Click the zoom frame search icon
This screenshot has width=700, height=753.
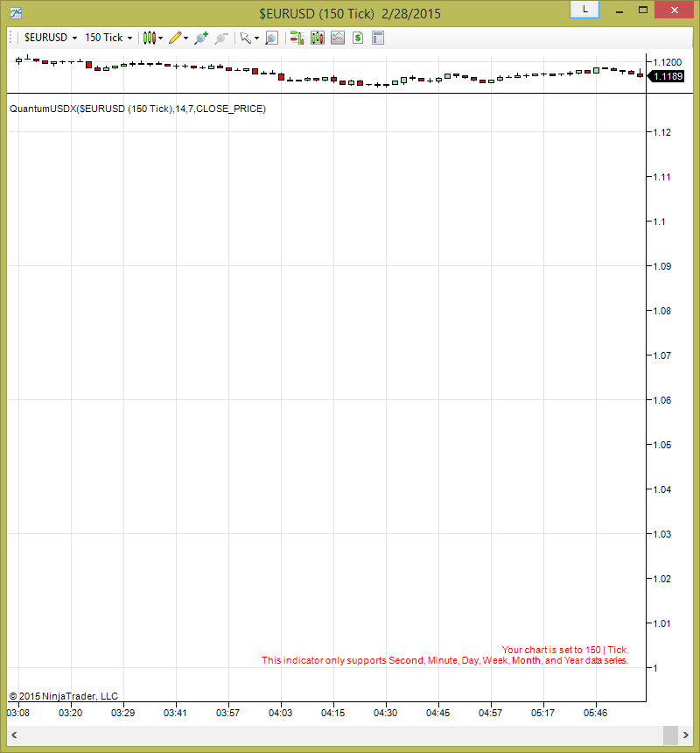(x=271, y=38)
